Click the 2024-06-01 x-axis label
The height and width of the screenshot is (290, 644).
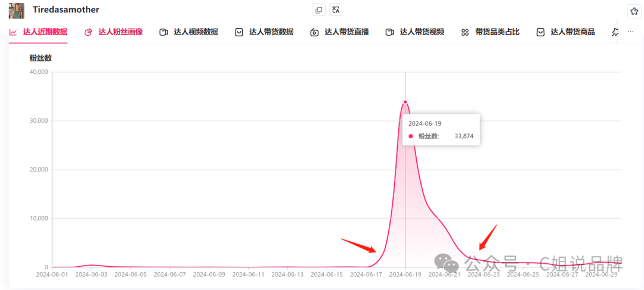[52, 275]
